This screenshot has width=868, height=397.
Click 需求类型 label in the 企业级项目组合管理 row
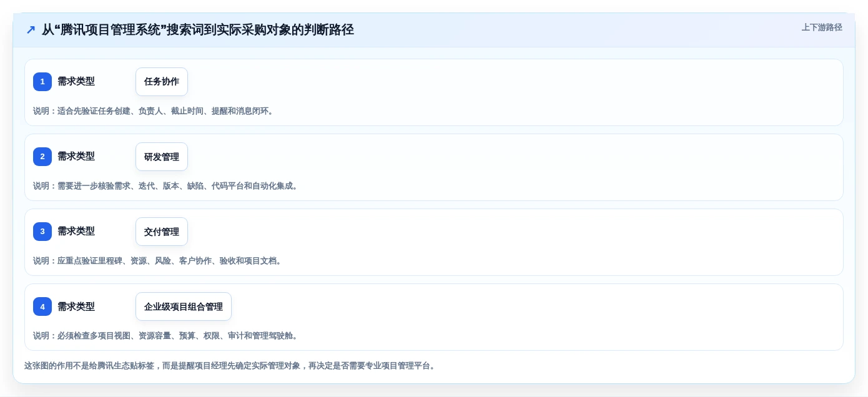[76, 306]
